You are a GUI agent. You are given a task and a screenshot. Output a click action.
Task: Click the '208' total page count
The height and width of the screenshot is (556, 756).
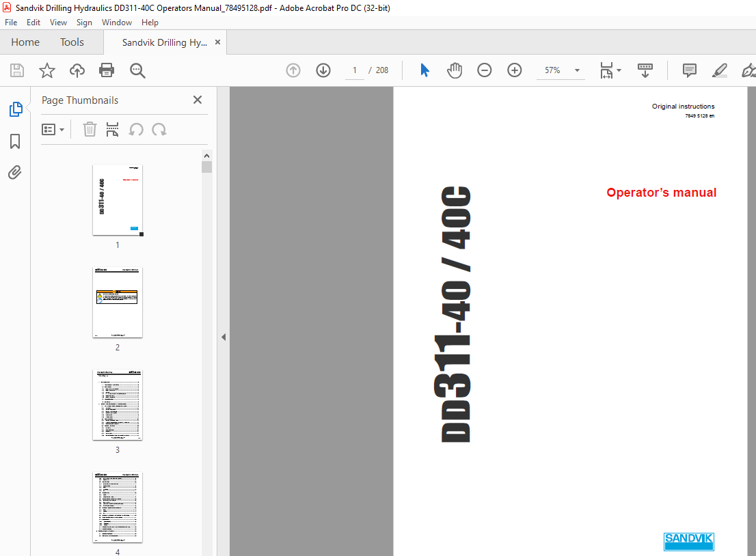click(x=382, y=70)
